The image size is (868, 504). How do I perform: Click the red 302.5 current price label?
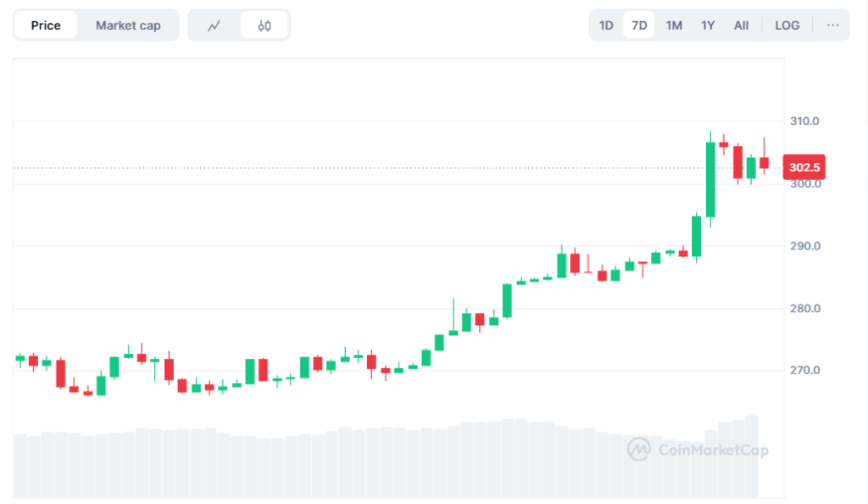point(803,167)
